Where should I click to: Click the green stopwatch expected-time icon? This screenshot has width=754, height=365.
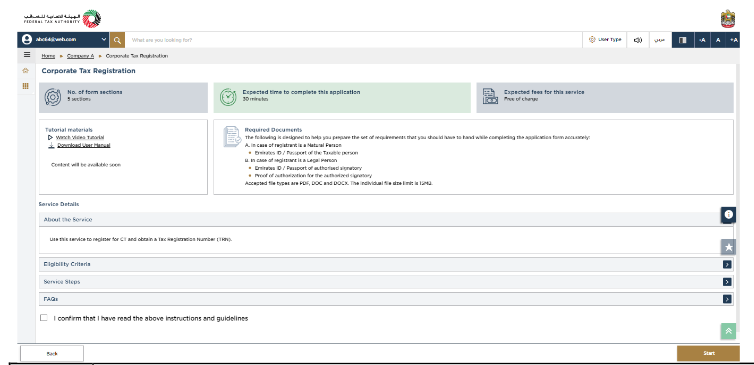[x=228, y=97]
